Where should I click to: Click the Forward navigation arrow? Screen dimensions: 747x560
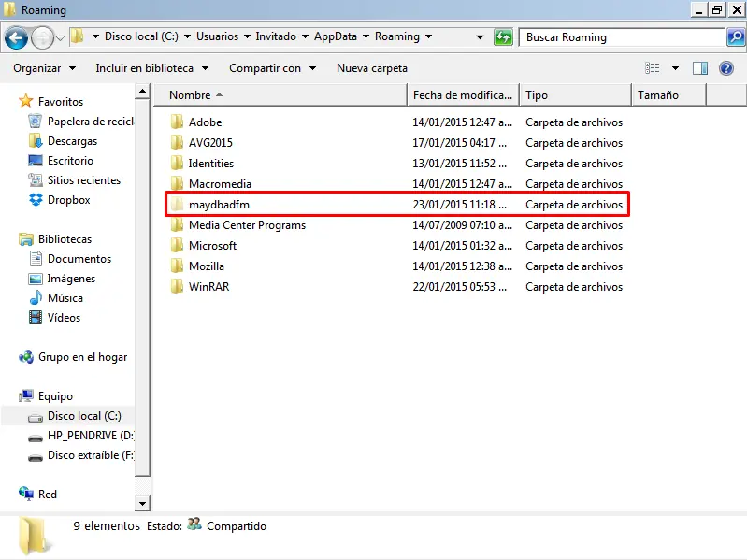(x=42, y=38)
